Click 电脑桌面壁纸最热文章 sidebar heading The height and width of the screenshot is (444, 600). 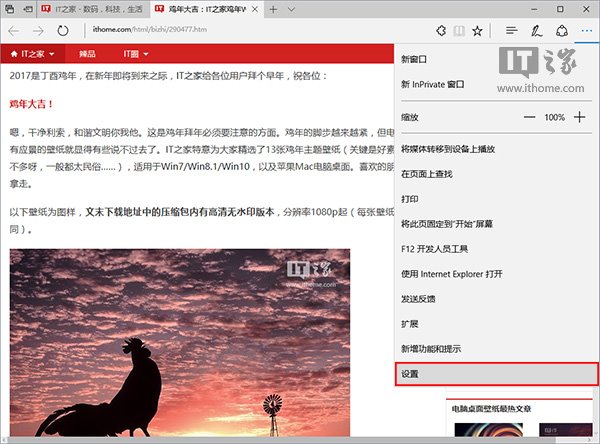point(491,409)
